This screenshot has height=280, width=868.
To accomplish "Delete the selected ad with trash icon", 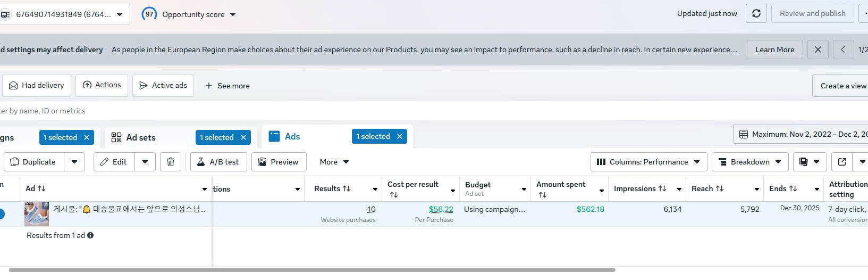I will click(x=171, y=162).
